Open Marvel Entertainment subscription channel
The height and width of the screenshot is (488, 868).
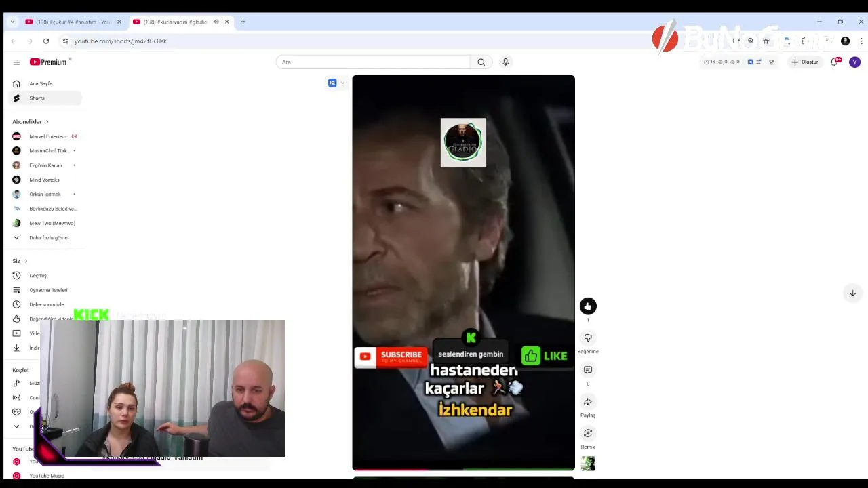[x=45, y=136]
